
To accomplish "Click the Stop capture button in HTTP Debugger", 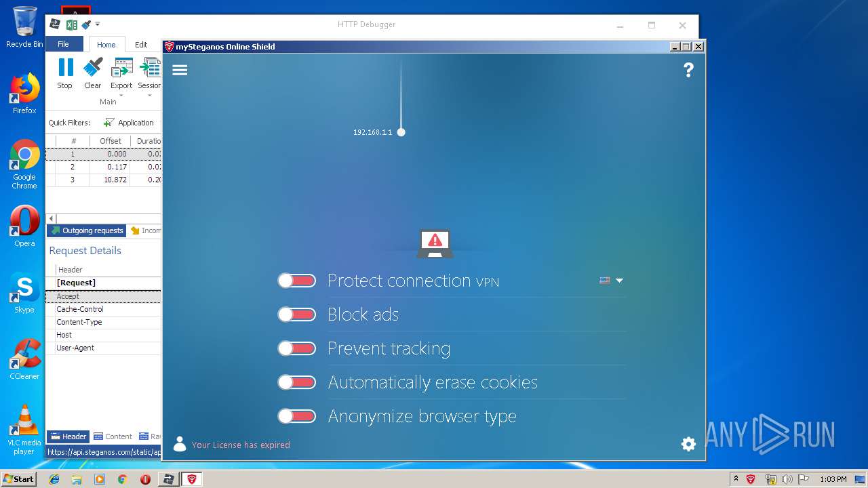I will 65,74.
